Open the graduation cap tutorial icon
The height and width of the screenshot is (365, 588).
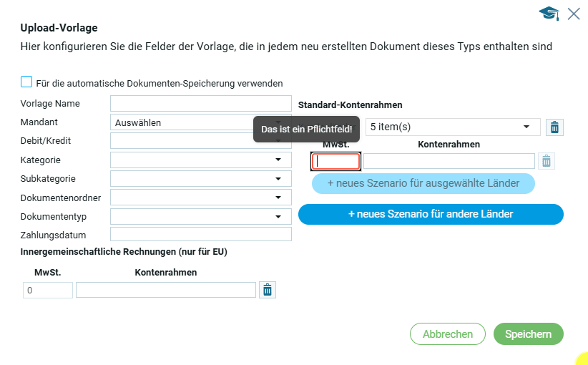(549, 14)
